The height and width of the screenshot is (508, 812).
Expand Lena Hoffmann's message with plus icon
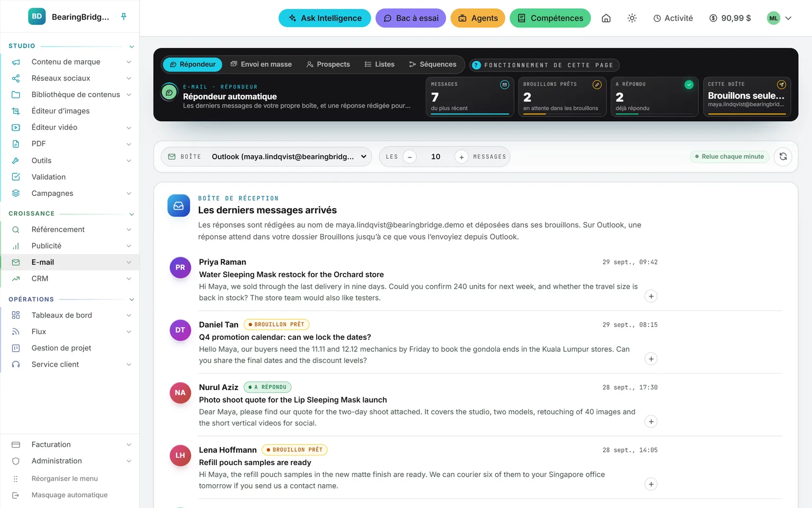[651, 484]
